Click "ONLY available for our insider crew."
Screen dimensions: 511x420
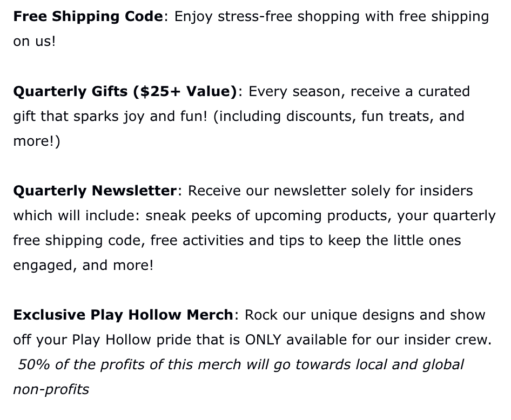368,340
